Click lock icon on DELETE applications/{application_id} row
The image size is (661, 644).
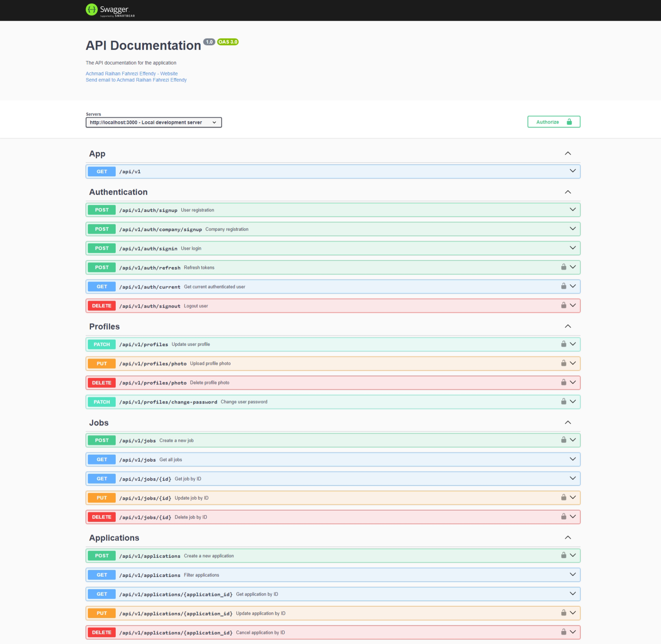[563, 632]
